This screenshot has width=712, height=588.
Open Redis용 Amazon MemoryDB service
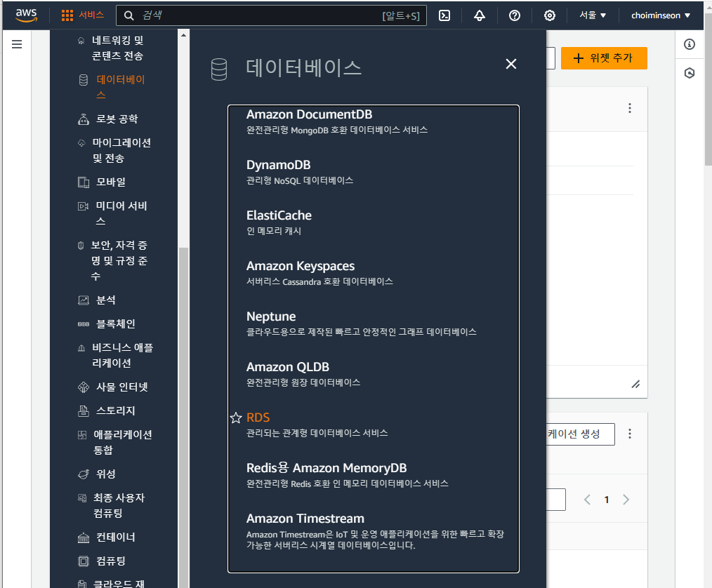327,468
